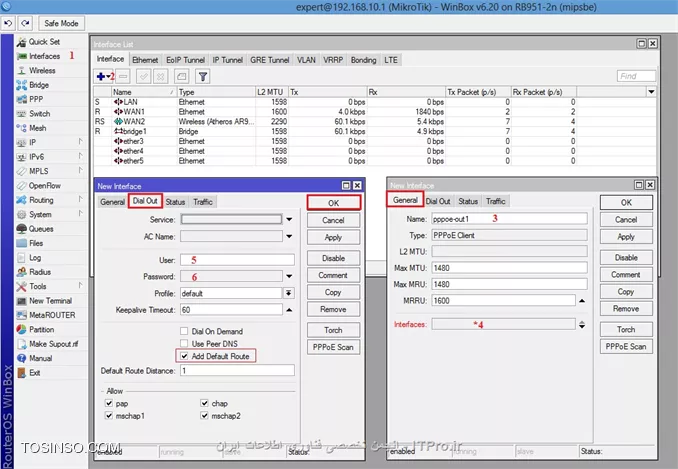Toggle Dial On Demand checkbox
The image size is (678, 469).
pyautogui.click(x=184, y=331)
